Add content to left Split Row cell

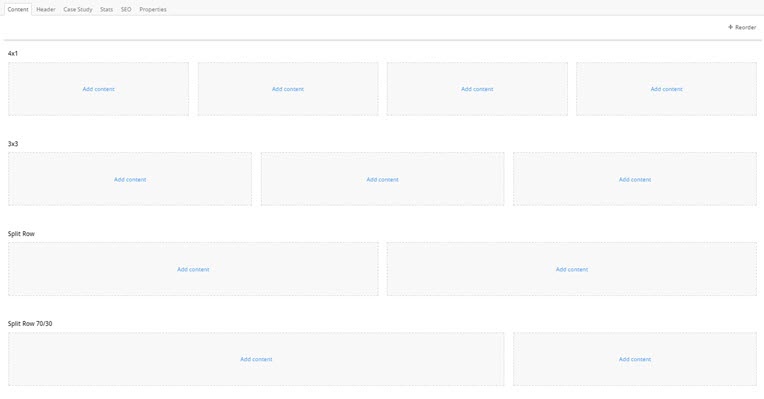(193, 269)
